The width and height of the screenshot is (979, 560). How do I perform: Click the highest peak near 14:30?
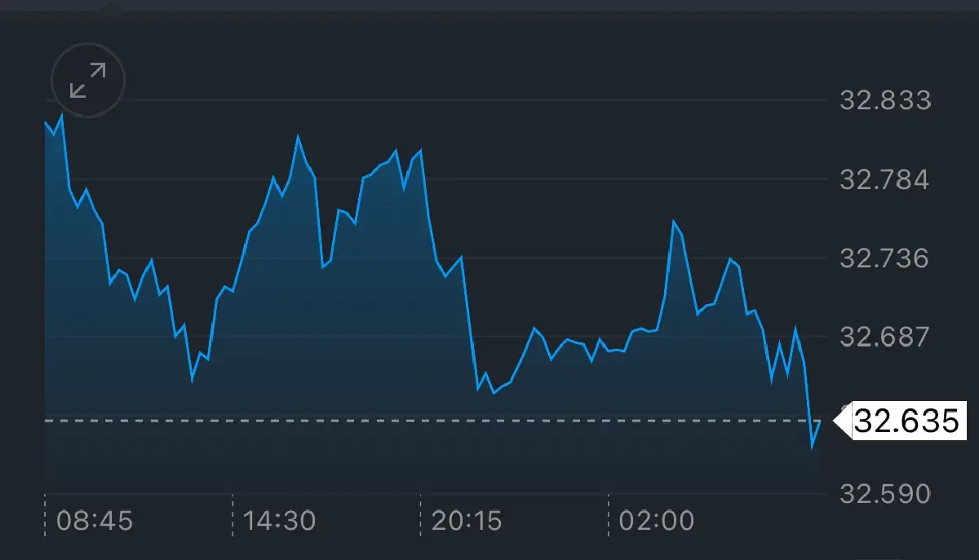(298, 137)
